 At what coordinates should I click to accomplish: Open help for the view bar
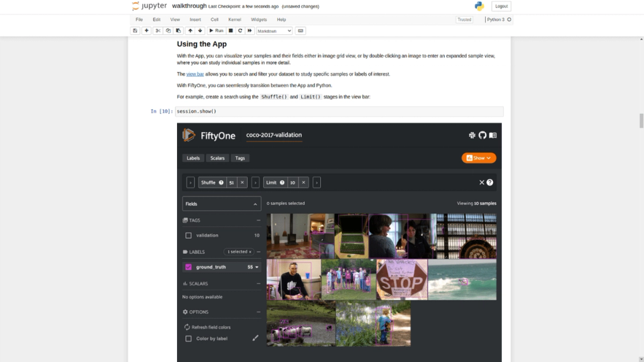pyautogui.click(x=490, y=182)
